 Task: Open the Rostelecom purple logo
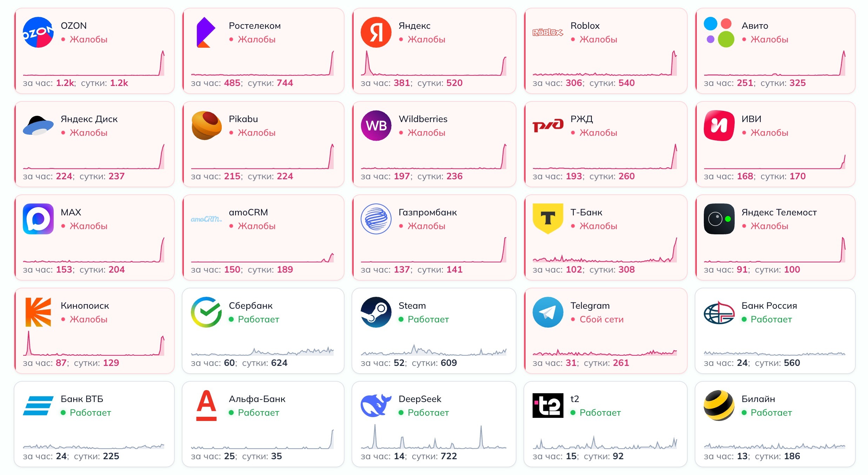pos(206,32)
